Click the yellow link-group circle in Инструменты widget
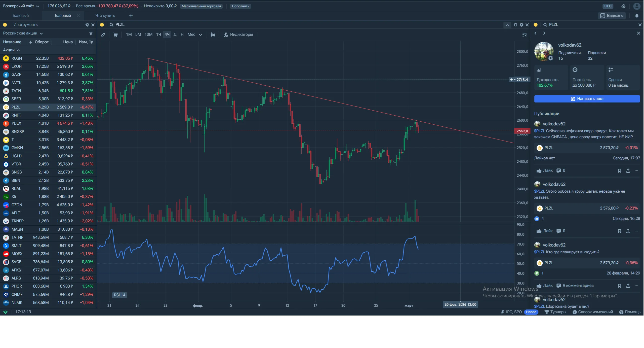This screenshot has width=644, height=348. [x=5, y=25]
